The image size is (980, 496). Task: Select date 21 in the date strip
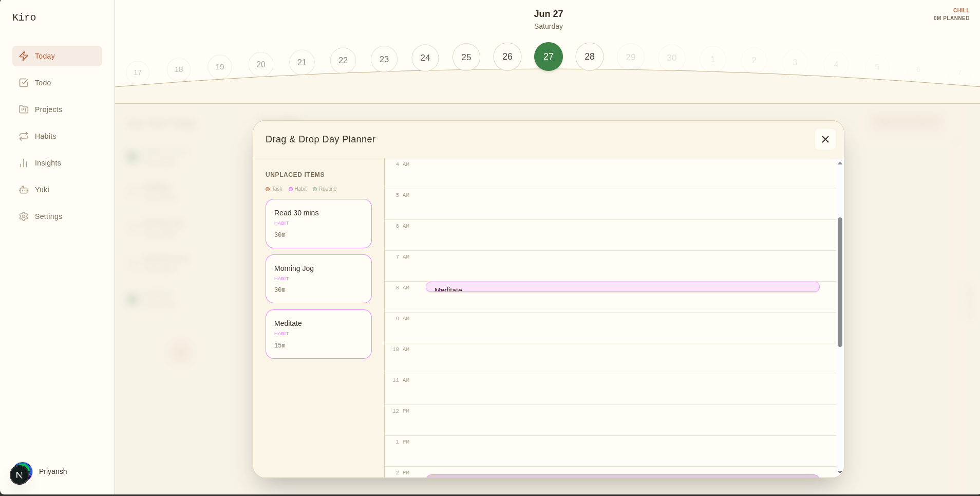(x=302, y=62)
